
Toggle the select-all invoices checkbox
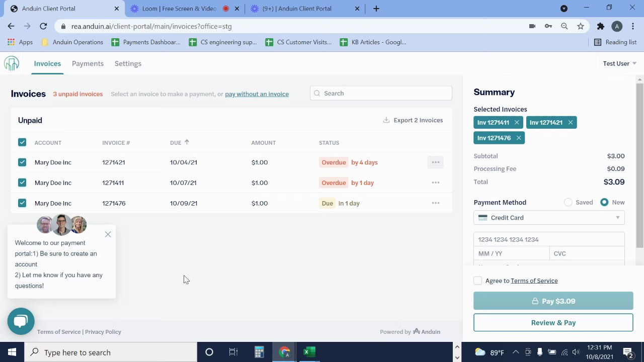(22, 142)
